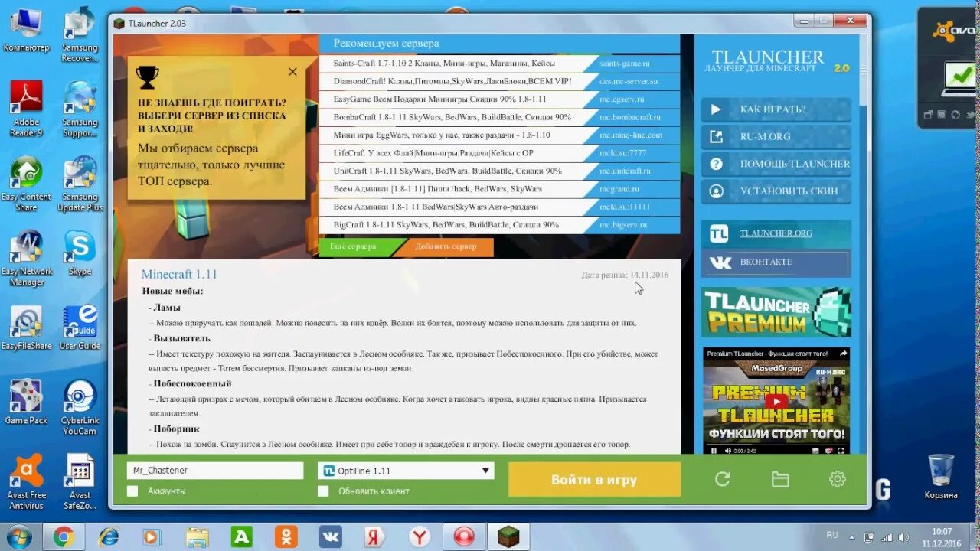The image size is (980, 551).
Task: Open Avast Free Antivirus shortcut
Action: click(x=26, y=482)
